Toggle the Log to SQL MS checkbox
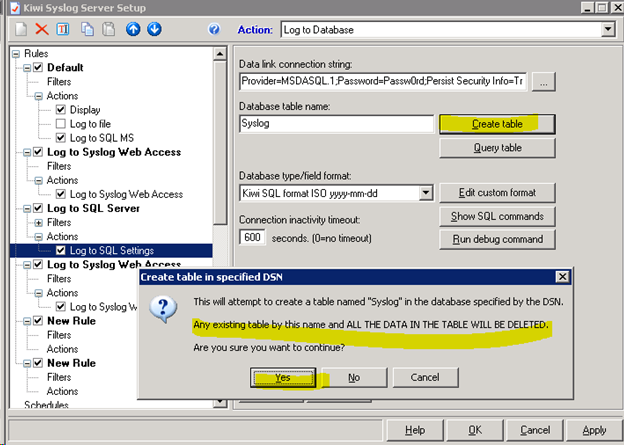Viewport: 624px width, 445px height. 61,138
